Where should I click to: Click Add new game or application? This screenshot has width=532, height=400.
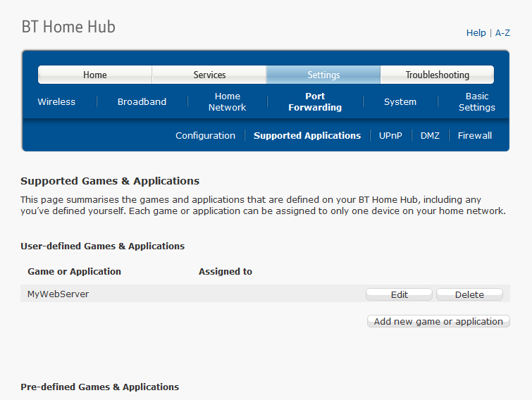coord(438,321)
